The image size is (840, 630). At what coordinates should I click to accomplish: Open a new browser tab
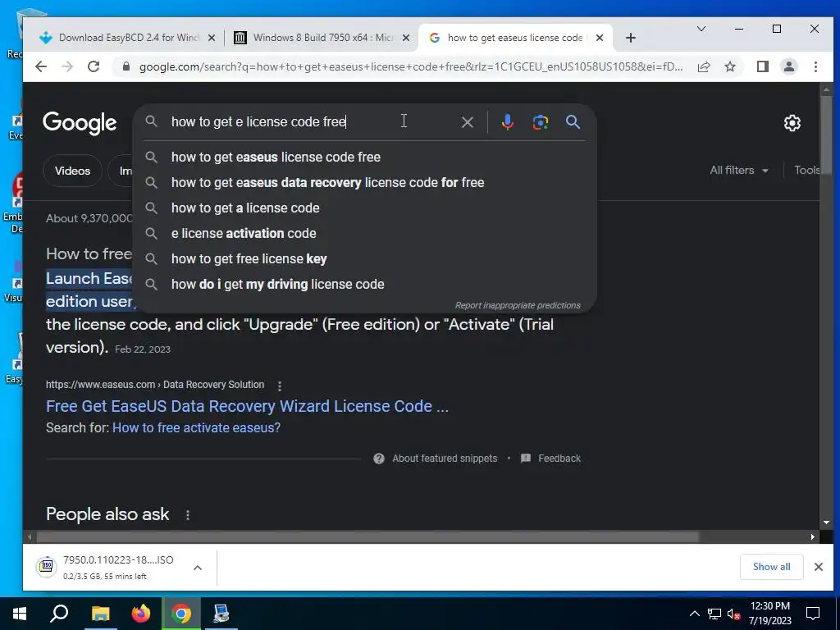coord(631,38)
